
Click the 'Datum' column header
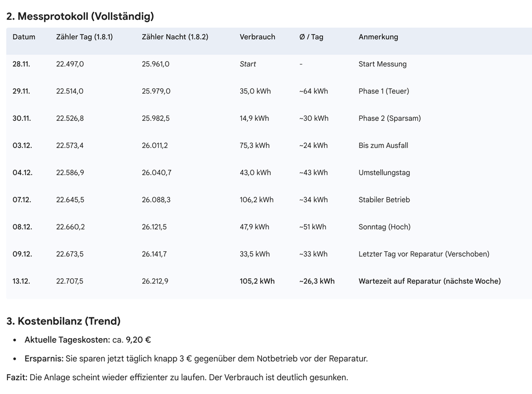click(24, 37)
